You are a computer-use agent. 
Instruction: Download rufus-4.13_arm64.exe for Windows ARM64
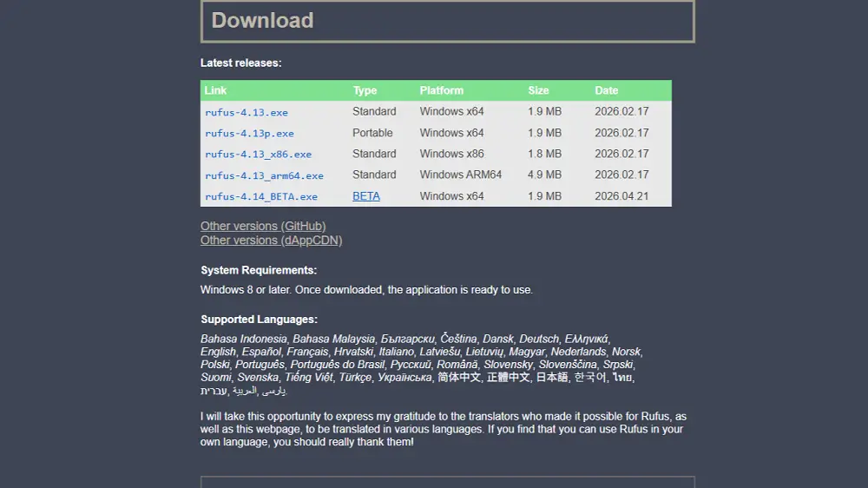tap(264, 175)
